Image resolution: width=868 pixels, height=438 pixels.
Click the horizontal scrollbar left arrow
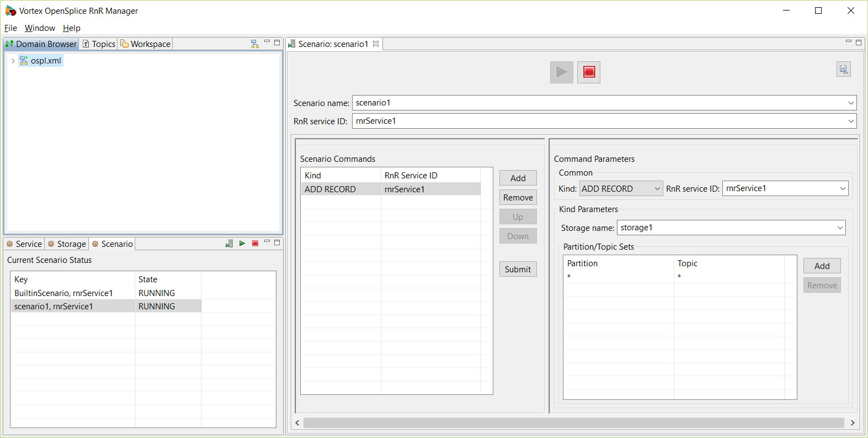tap(297, 423)
